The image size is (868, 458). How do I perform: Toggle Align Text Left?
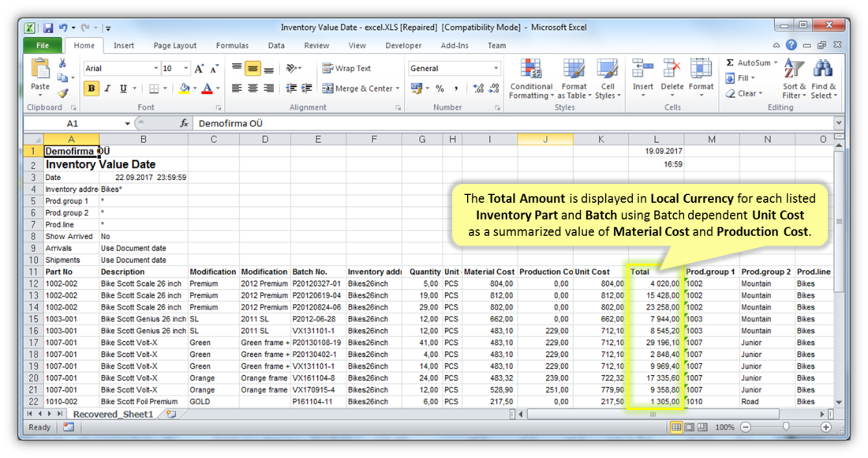237,88
